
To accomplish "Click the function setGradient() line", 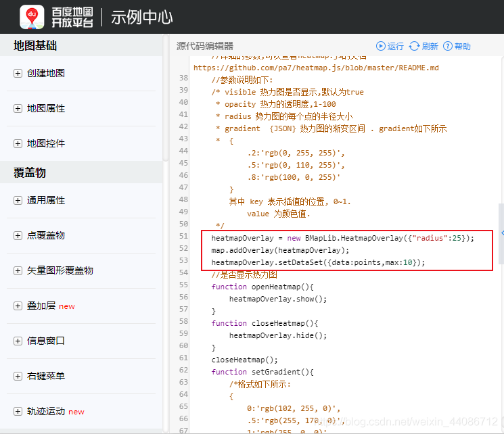I will (x=262, y=372).
